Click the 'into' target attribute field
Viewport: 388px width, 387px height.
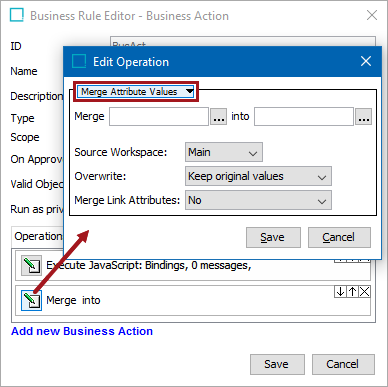click(304, 116)
